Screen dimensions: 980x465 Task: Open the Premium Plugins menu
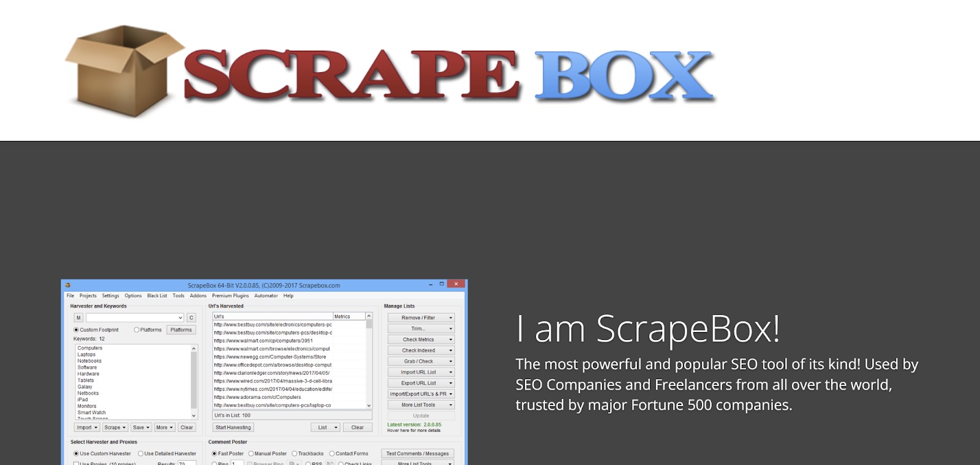coord(230,295)
